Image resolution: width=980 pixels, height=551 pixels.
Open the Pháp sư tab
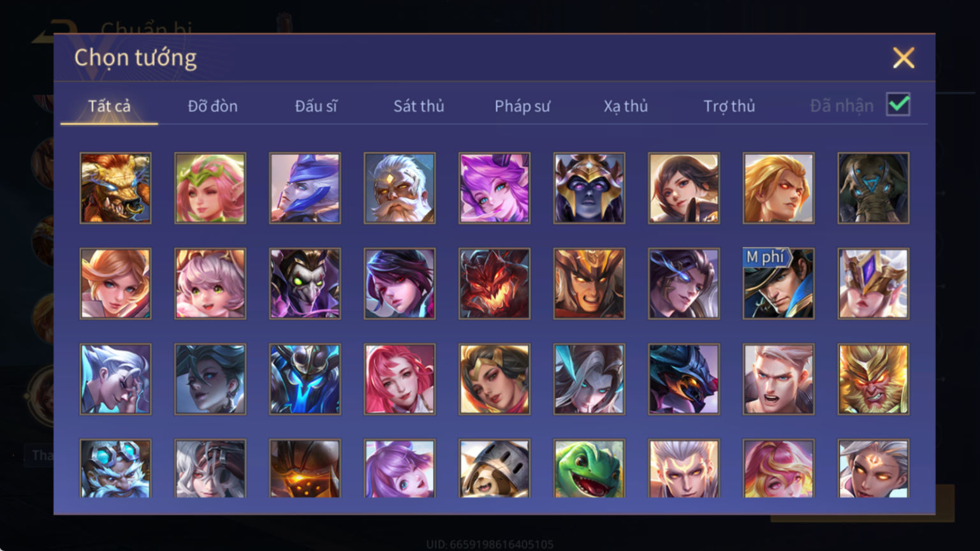(522, 106)
